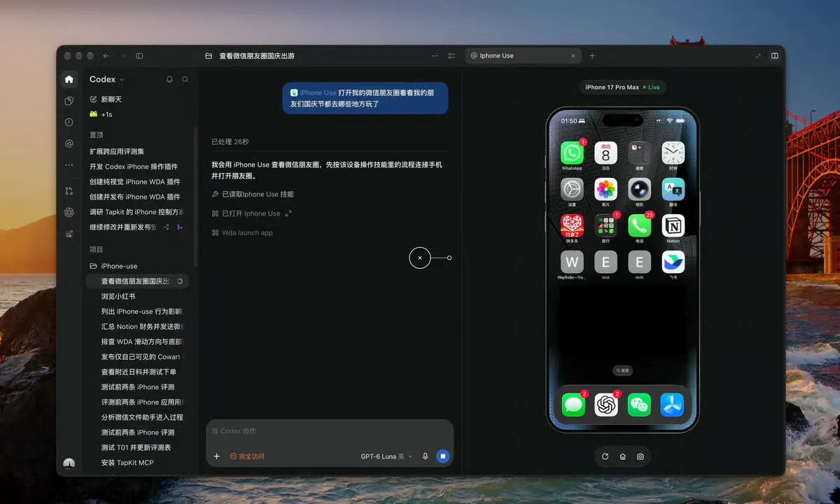Tap the Photos app on the iPhone screen
The width and height of the screenshot is (840, 504).
pyautogui.click(x=605, y=189)
